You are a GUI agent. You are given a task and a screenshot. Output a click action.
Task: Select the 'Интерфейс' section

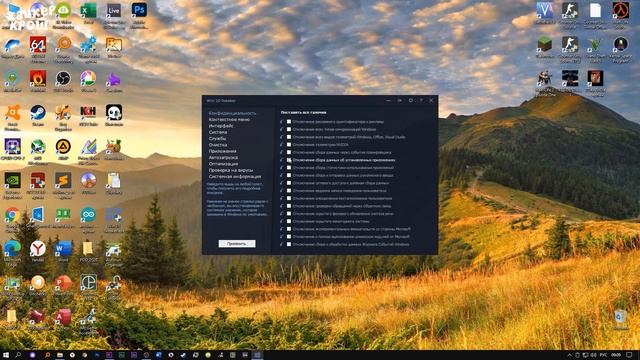tap(221, 126)
